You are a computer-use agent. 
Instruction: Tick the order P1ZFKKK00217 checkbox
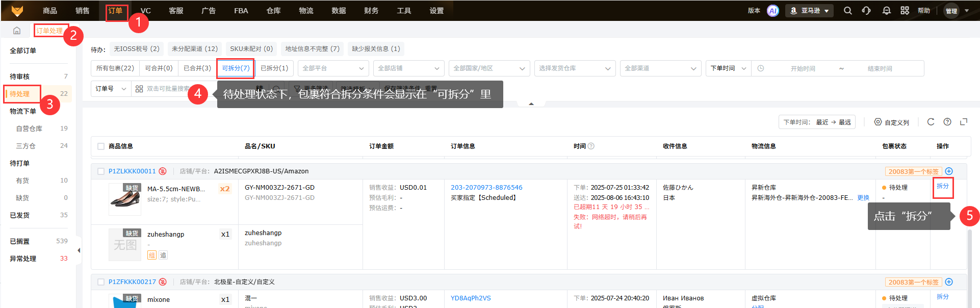101,282
